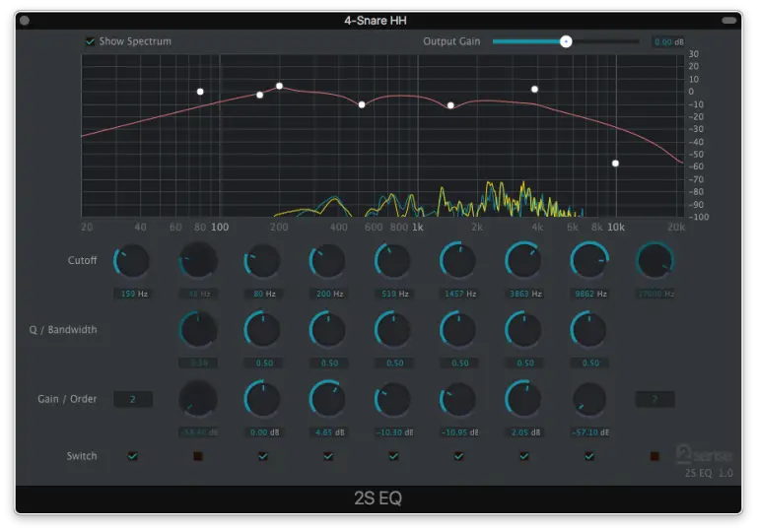
Task: Enable the Switch for the 17000 Hz filter
Action: click(x=654, y=456)
